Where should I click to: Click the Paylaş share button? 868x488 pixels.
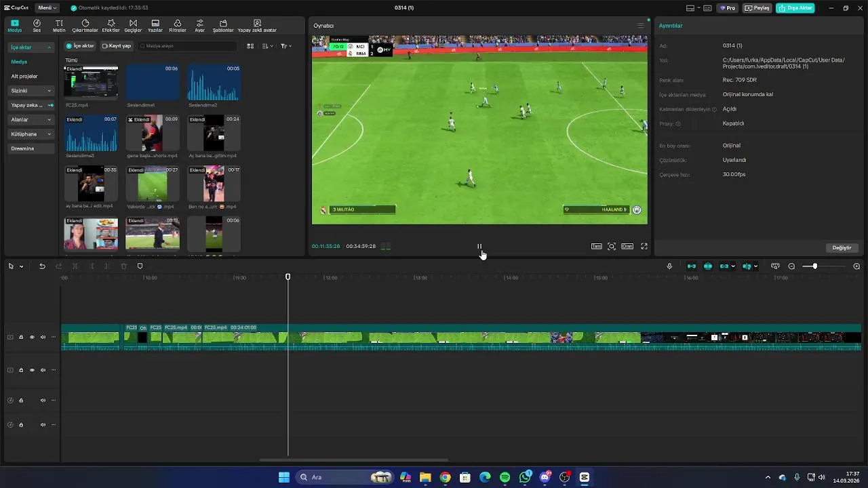[757, 8]
